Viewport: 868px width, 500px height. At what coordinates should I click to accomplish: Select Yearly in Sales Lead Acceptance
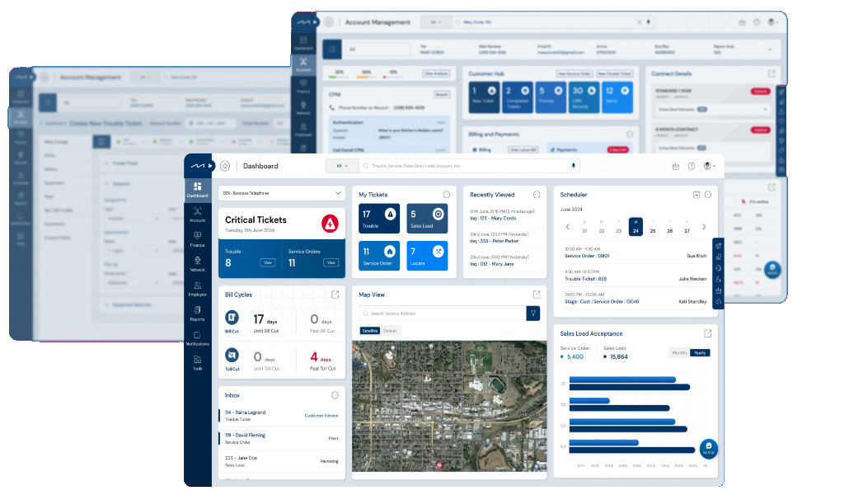click(700, 352)
